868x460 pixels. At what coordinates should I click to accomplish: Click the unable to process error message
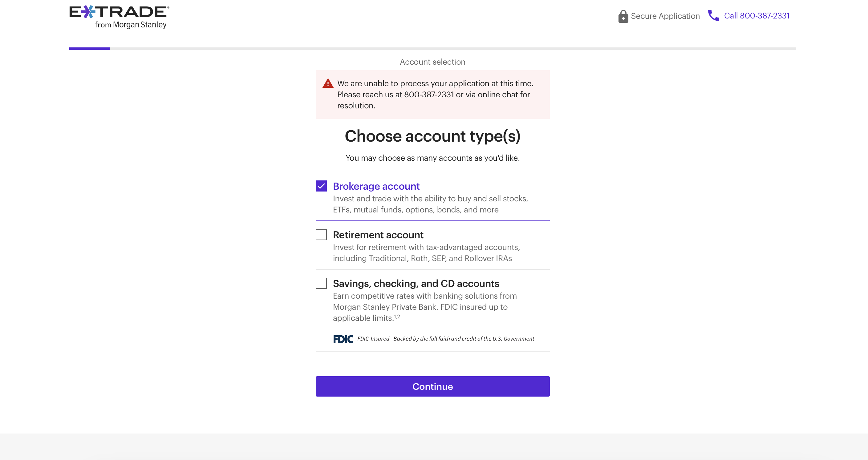[x=435, y=94]
